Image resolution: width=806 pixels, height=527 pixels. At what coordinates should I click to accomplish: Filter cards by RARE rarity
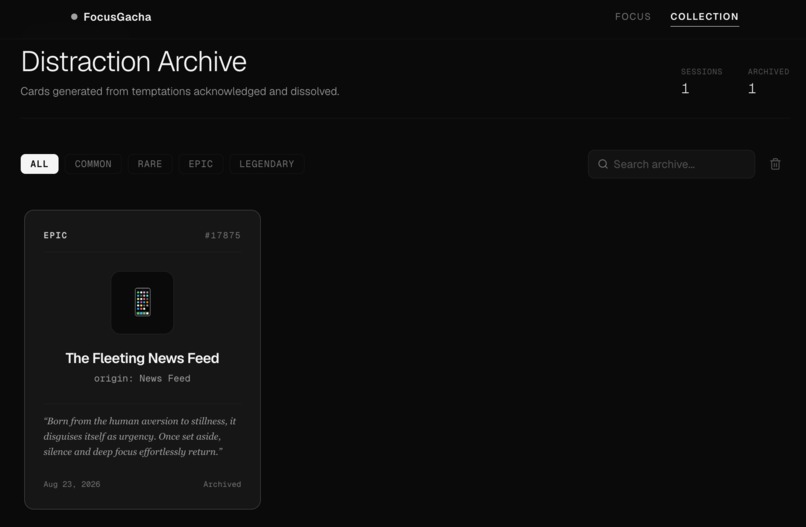[150, 164]
